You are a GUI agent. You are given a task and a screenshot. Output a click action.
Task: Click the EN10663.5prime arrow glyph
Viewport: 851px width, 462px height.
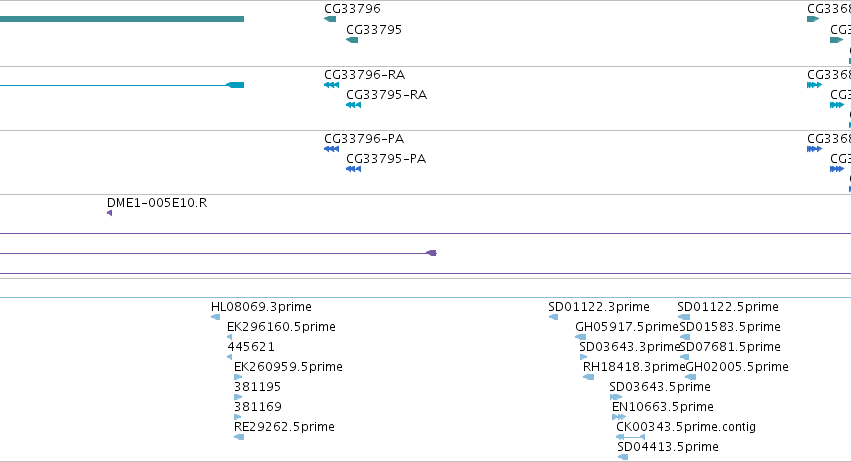(x=619, y=417)
